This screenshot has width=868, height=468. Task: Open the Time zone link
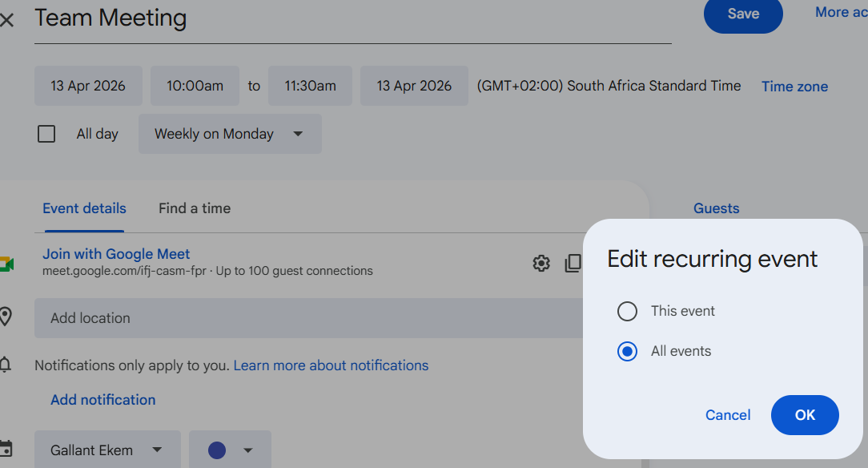click(x=794, y=87)
